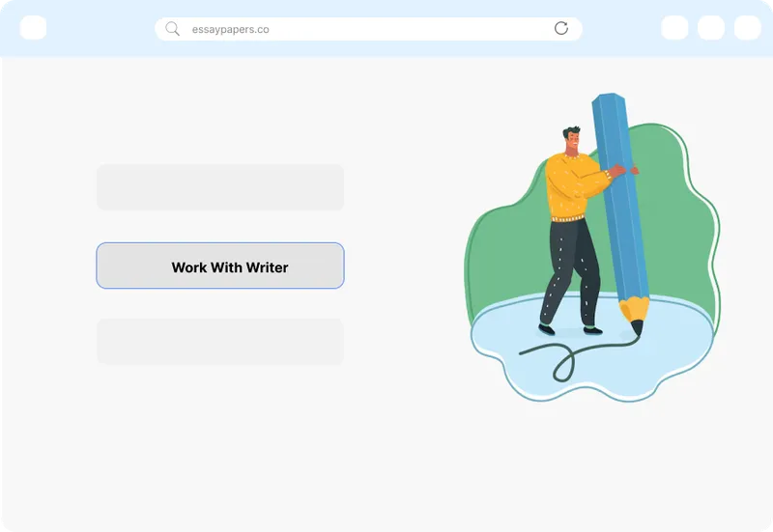Click the dark scribble loop drawn by pencil
Image resolution: width=773 pixels, height=532 pixels.
coord(564,365)
